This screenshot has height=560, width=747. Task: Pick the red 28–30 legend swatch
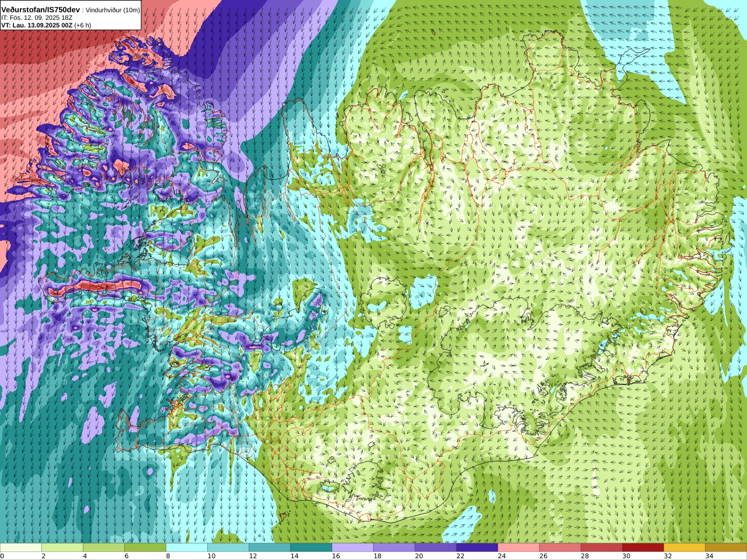click(x=601, y=548)
